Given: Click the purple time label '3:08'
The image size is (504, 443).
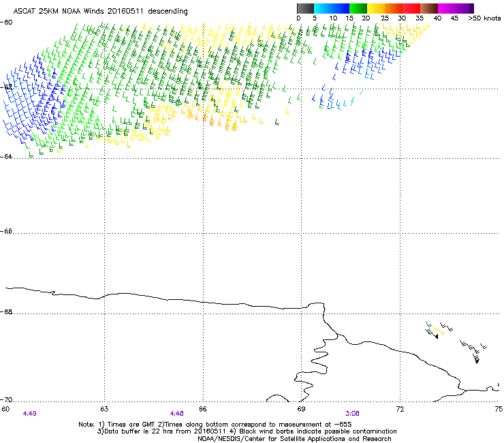Looking at the screenshot, I should (352, 414).
